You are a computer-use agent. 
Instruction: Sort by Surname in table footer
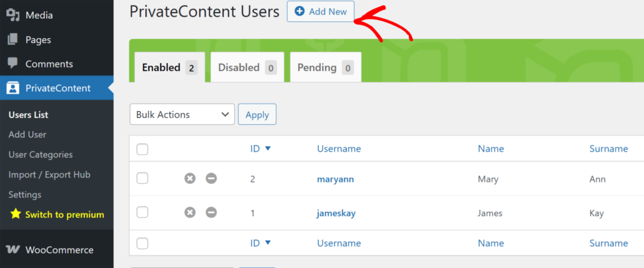tap(609, 243)
